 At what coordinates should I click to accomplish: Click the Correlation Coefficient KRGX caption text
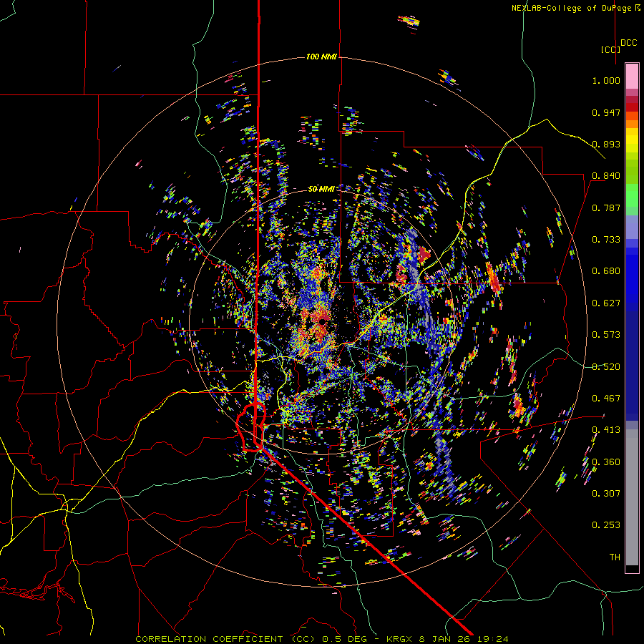[x=322, y=639]
